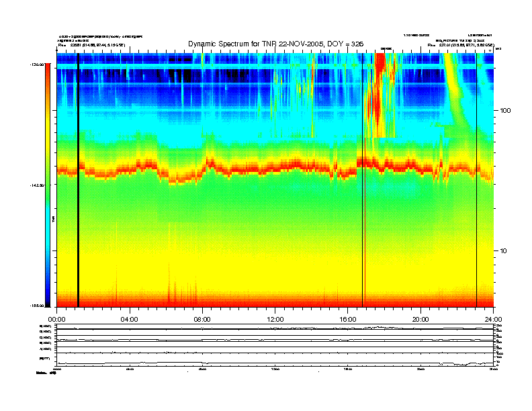Click the -155.00 color scale label
Image resolution: width=532 pixels, height=411 pixels.
[x=37, y=306]
